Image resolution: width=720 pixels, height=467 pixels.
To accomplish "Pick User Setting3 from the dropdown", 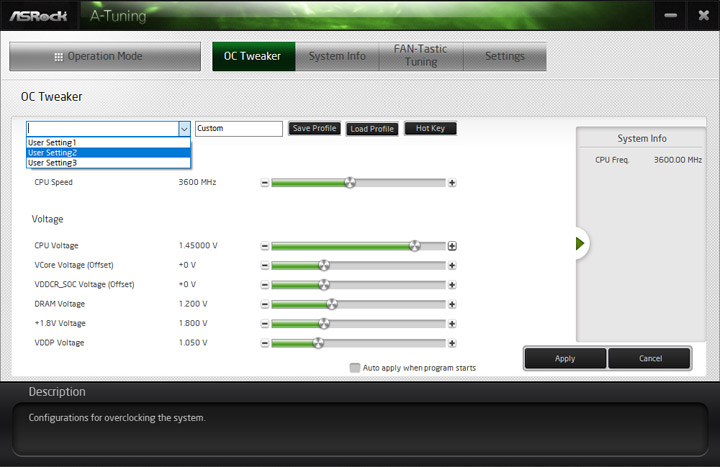I will [x=108, y=163].
